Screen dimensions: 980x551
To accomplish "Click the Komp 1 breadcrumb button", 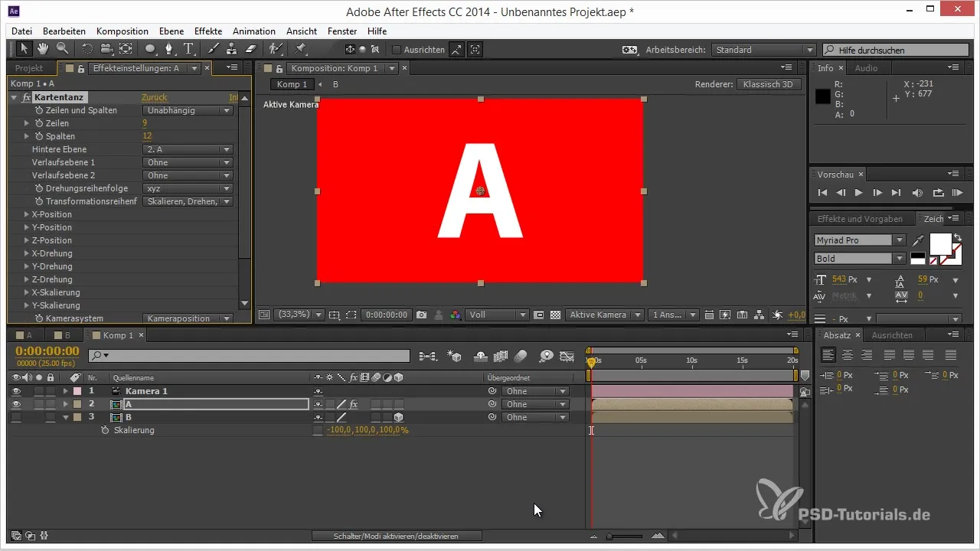I will pyautogui.click(x=292, y=84).
